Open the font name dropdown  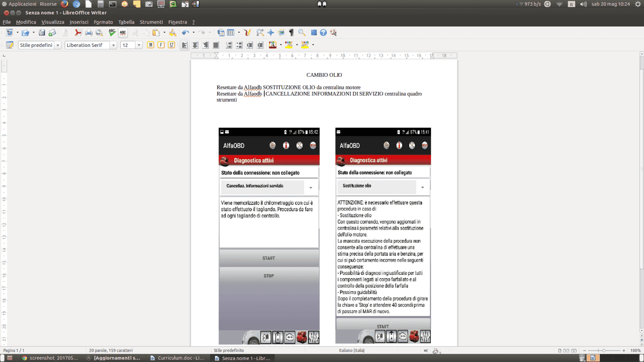(x=113, y=45)
